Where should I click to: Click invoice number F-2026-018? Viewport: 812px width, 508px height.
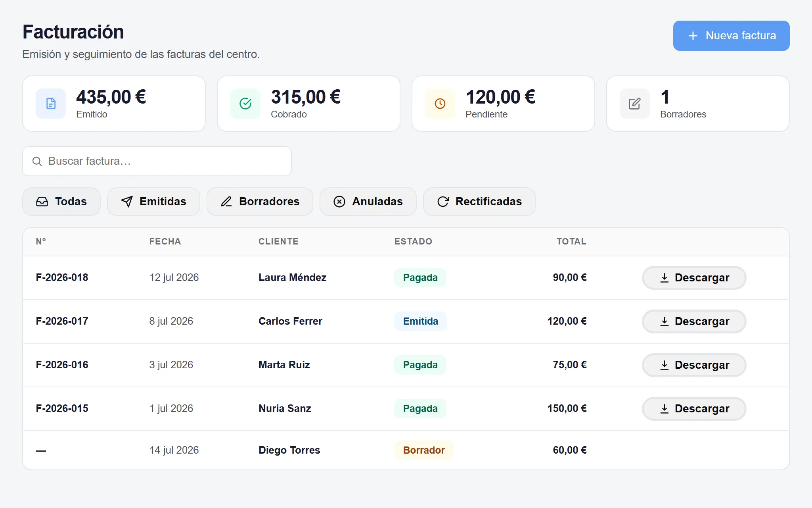62,277
